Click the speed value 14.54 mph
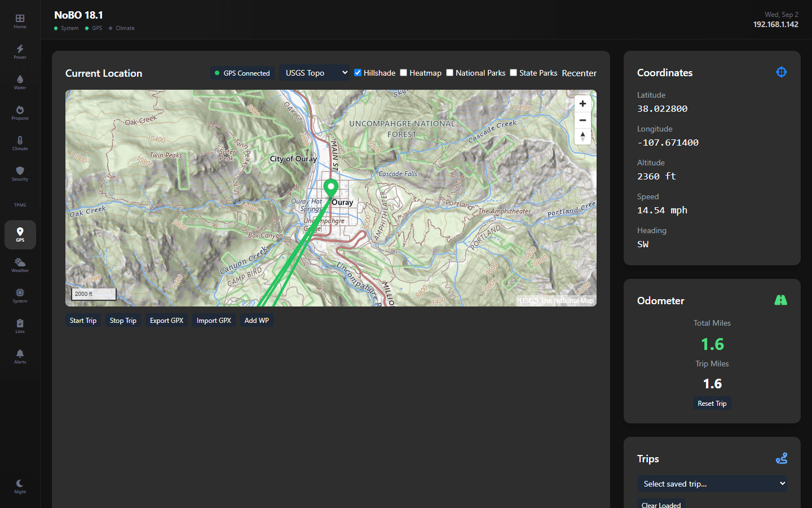This screenshot has width=812, height=508. [662, 210]
